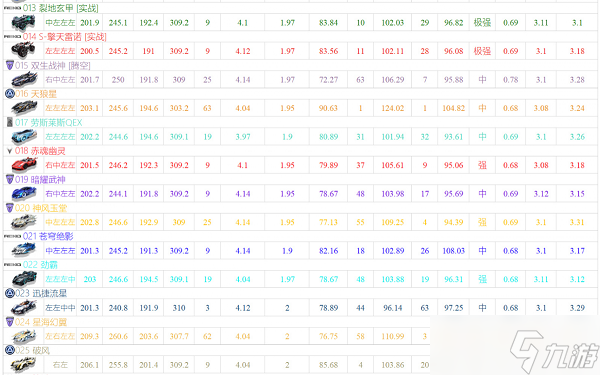The image size is (600, 375).
Task: Click the 310 value in 迅捷流星 row
Action: pyautogui.click(x=179, y=308)
